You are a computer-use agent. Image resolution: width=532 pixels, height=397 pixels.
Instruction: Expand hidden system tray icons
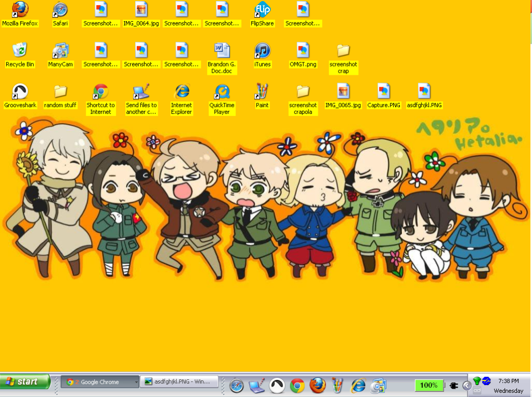pyautogui.click(x=467, y=386)
